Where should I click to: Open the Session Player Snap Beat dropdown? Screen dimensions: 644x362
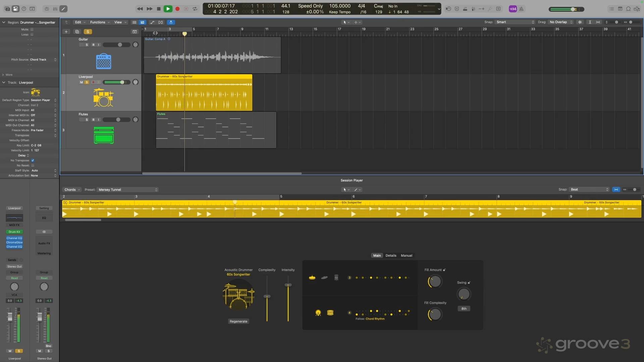click(589, 190)
